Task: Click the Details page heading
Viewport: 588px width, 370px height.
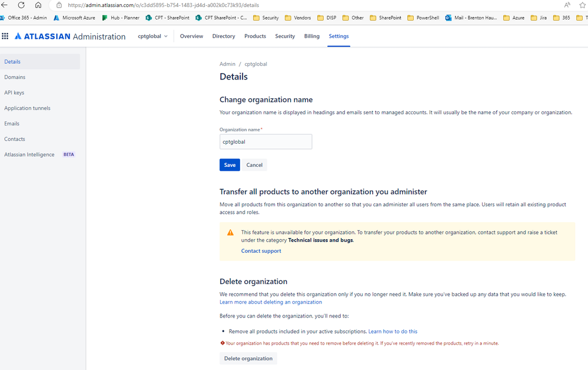Action: point(234,77)
